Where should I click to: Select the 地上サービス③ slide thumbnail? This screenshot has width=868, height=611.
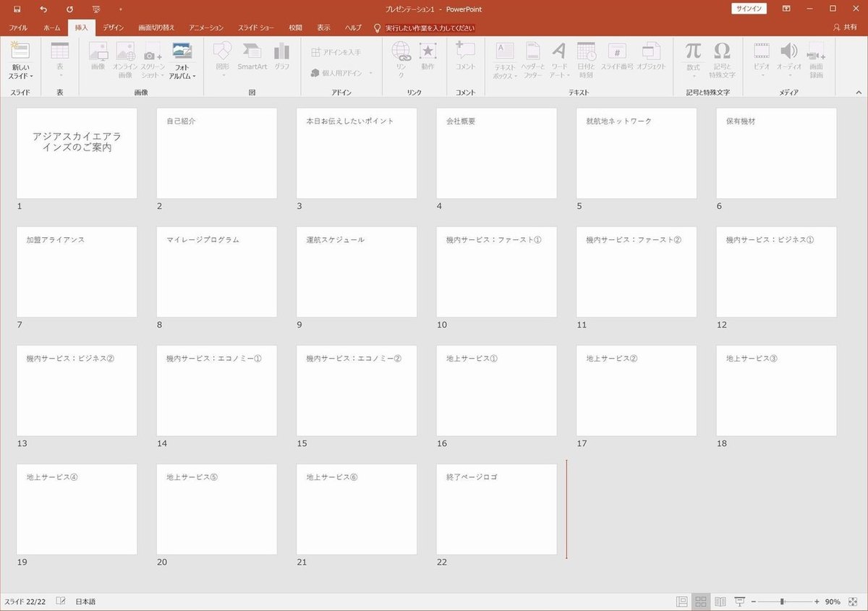pos(776,390)
